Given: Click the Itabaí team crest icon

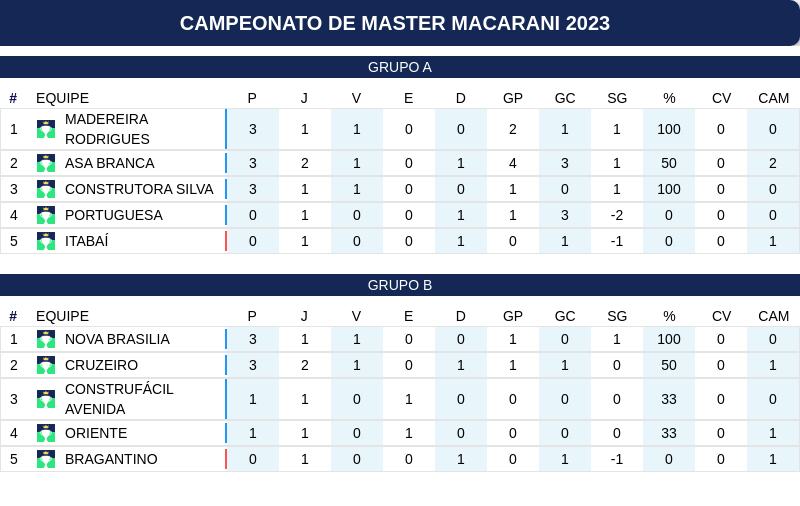Looking at the screenshot, I should click(x=46, y=241).
